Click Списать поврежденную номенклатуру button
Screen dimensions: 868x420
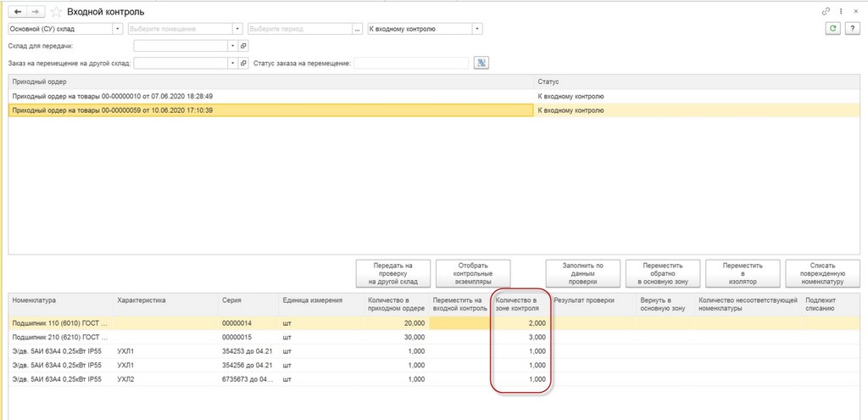pyautogui.click(x=822, y=273)
